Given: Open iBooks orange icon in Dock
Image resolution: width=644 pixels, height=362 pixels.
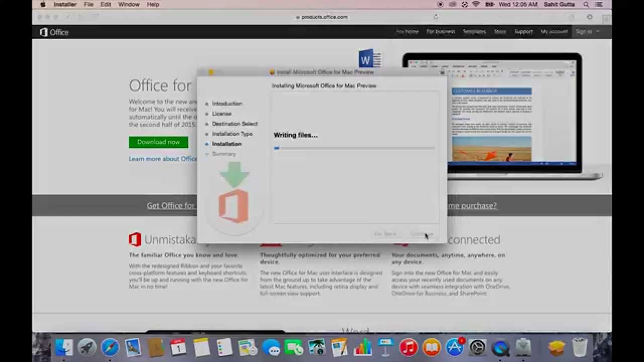Looking at the screenshot, I should [x=431, y=347].
